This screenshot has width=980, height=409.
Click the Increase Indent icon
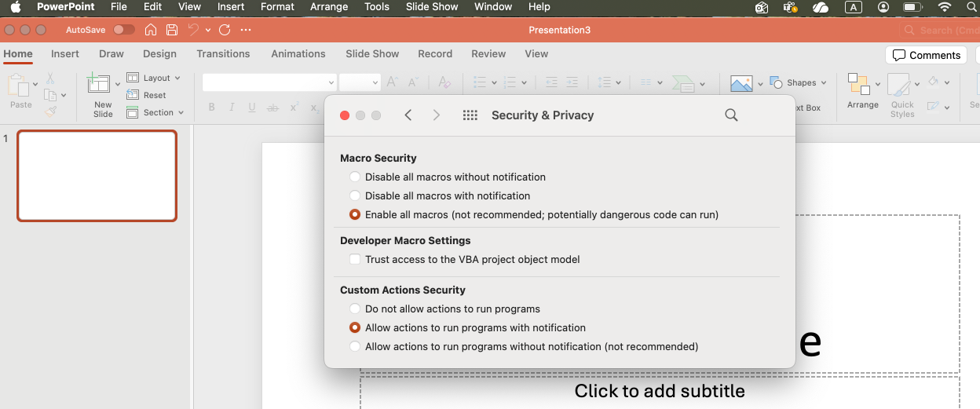coord(572,82)
